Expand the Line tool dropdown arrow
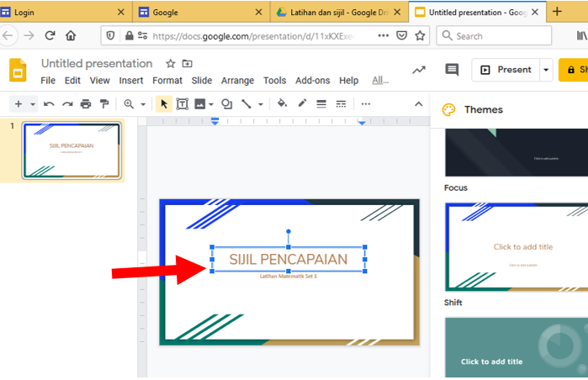The width and height of the screenshot is (588, 380). pyautogui.click(x=261, y=104)
